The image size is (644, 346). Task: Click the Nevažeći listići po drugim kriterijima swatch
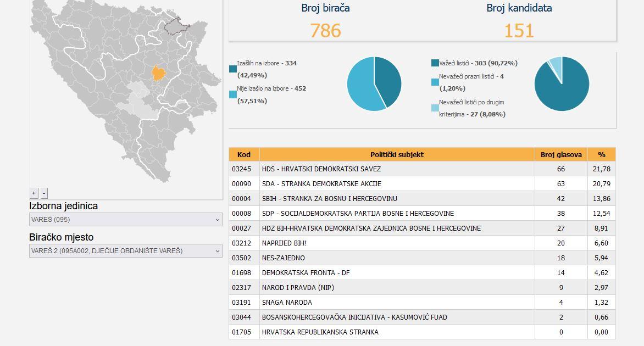point(435,108)
